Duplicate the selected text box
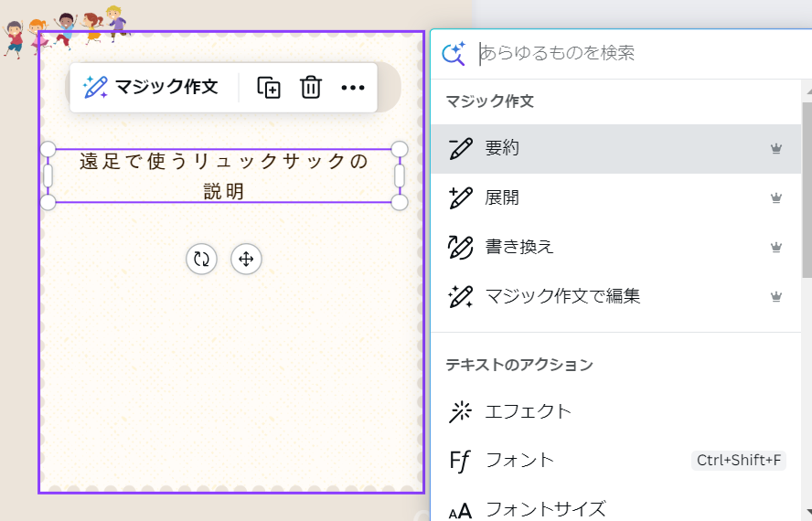Viewport: 812px width, 521px height. 269,88
